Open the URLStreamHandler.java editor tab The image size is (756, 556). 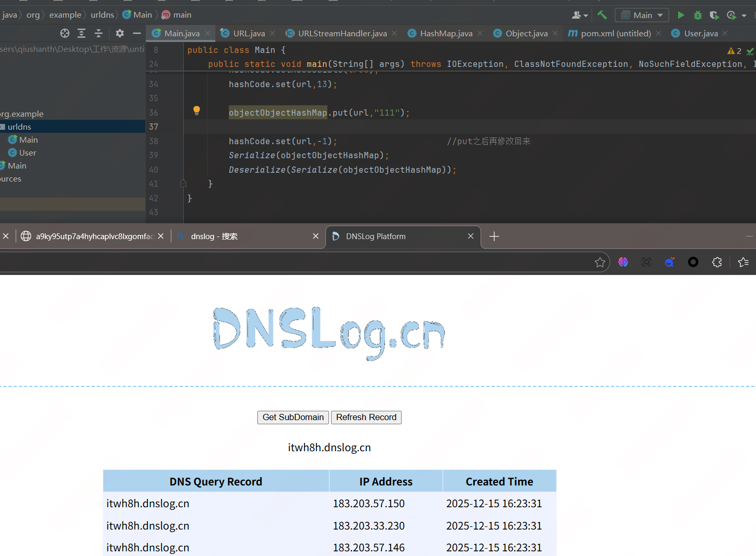[342, 33]
